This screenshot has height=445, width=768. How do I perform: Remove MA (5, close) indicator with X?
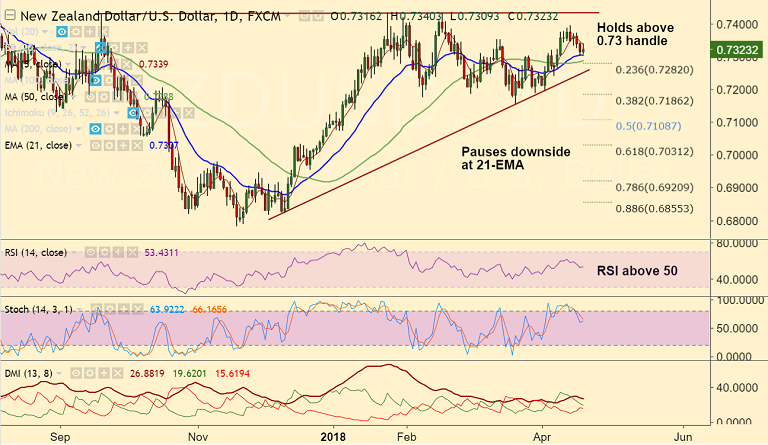(124, 64)
